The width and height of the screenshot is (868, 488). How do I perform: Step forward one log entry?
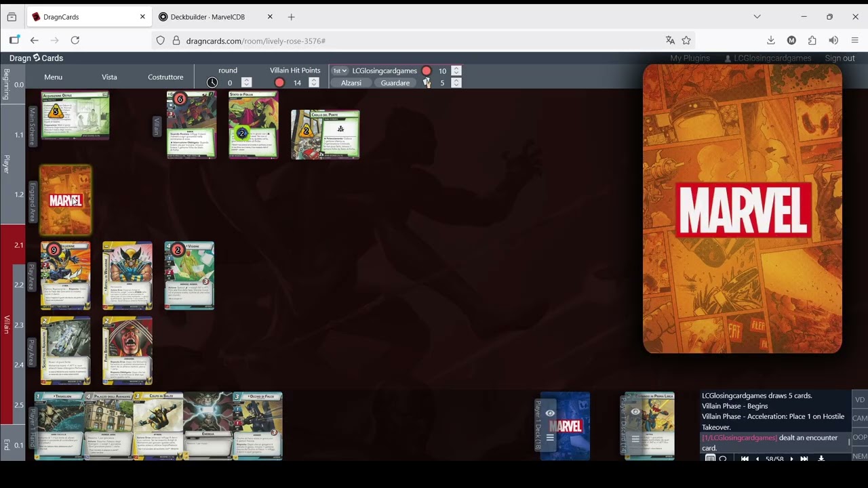click(791, 459)
